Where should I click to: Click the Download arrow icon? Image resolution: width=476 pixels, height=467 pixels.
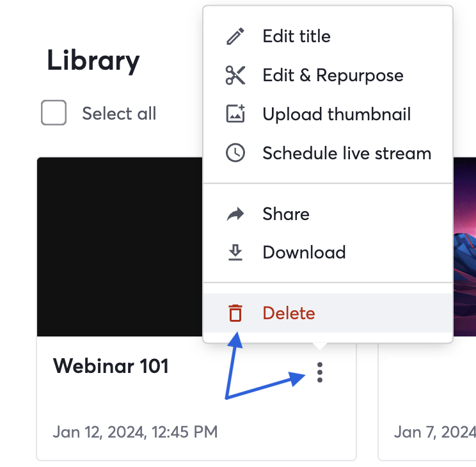(x=235, y=252)
